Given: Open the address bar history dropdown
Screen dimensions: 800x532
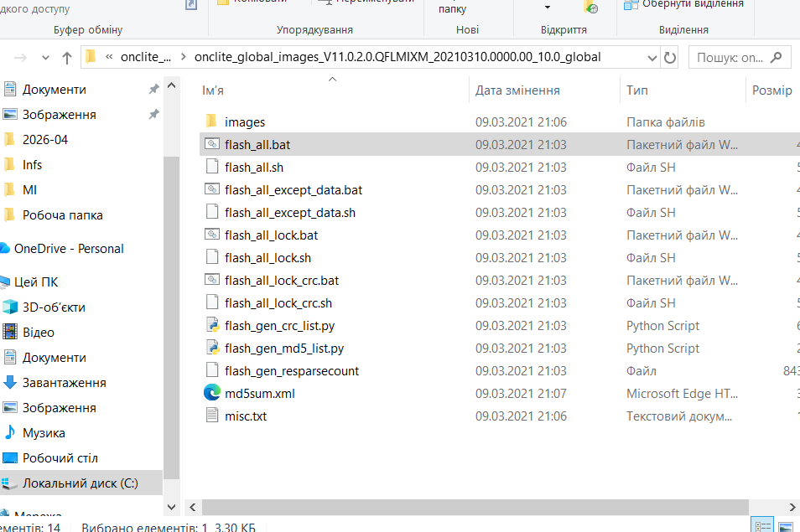Looking at the screenshot, I should 652,58.
